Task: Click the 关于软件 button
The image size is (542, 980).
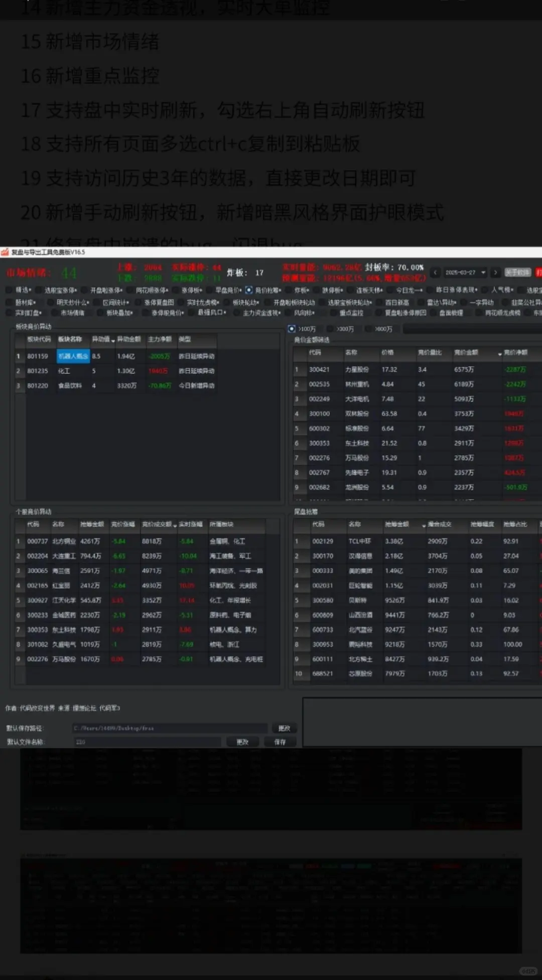Action: tap(517, 272)
